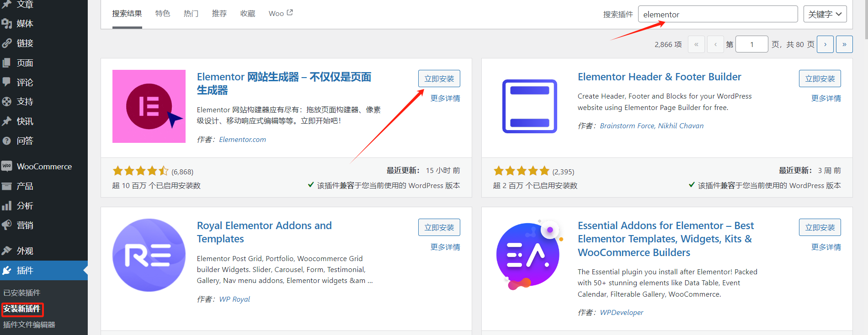Open 插件文件编辑器 in the sidebar submenu
Image resolution: width=868 pixels, height=335 pixels.
pos(29,325)
